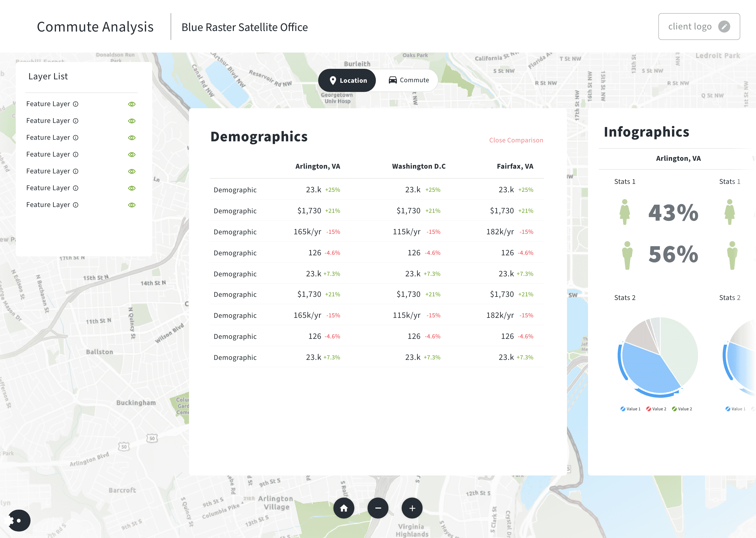
Task: Click the info icon on the first Feature Layer
Action: (x=76, y=104)
